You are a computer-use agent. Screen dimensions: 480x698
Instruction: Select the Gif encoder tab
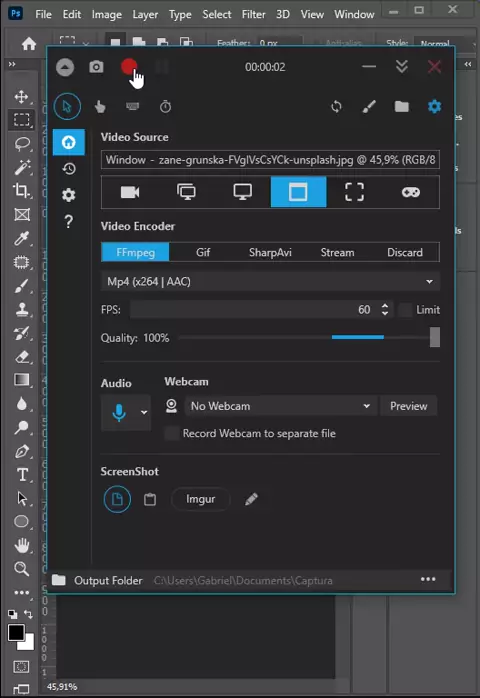203,252
